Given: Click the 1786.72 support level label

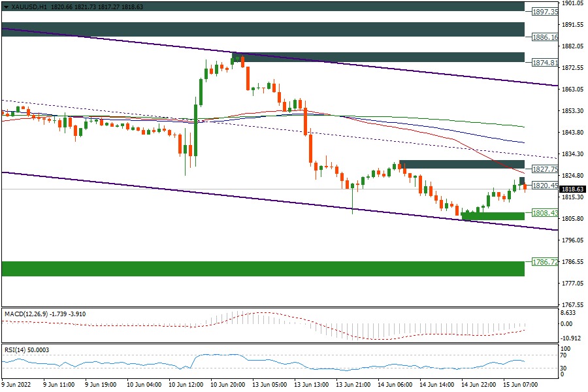Looking at the screenshot, I should click(545, 262).
